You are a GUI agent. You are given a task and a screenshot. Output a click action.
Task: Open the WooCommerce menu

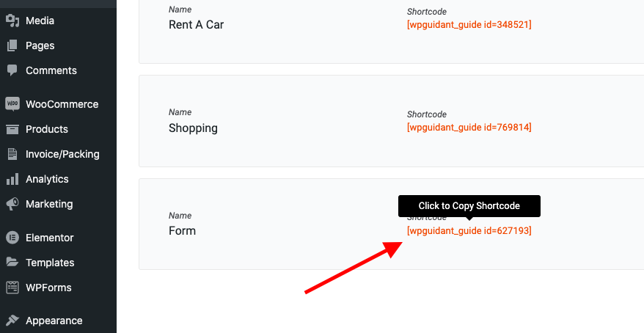point(62,104)
